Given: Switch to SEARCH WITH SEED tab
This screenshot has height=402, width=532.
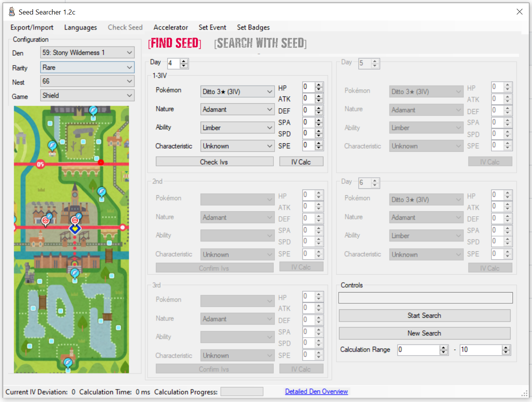Looking at the screenshot, I should (260, 43).
